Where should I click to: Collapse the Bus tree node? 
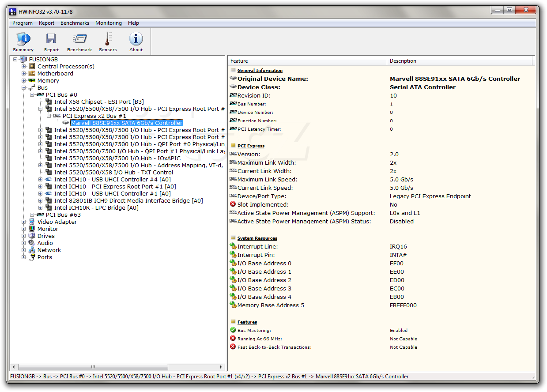tap(24, 88)
